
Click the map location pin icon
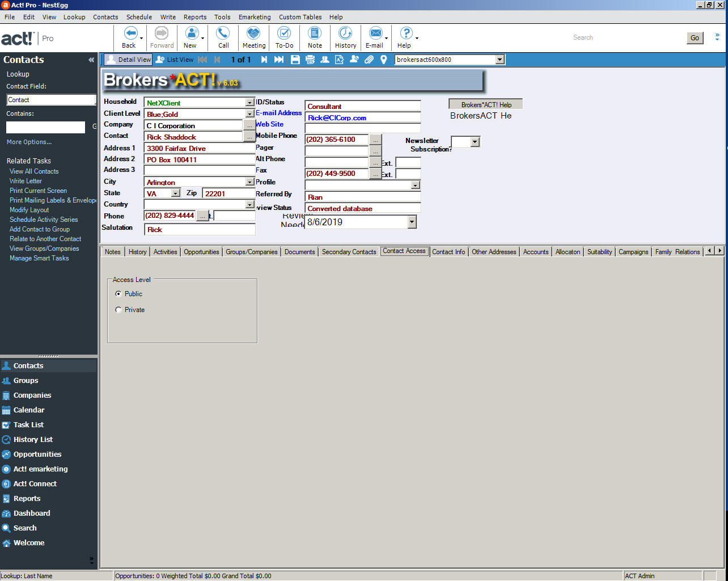point(384,60)
